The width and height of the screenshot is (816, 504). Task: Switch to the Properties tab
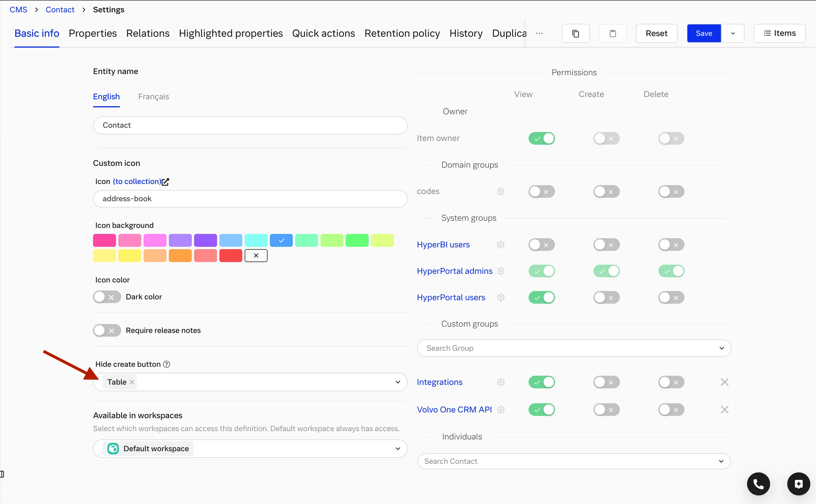93,33
